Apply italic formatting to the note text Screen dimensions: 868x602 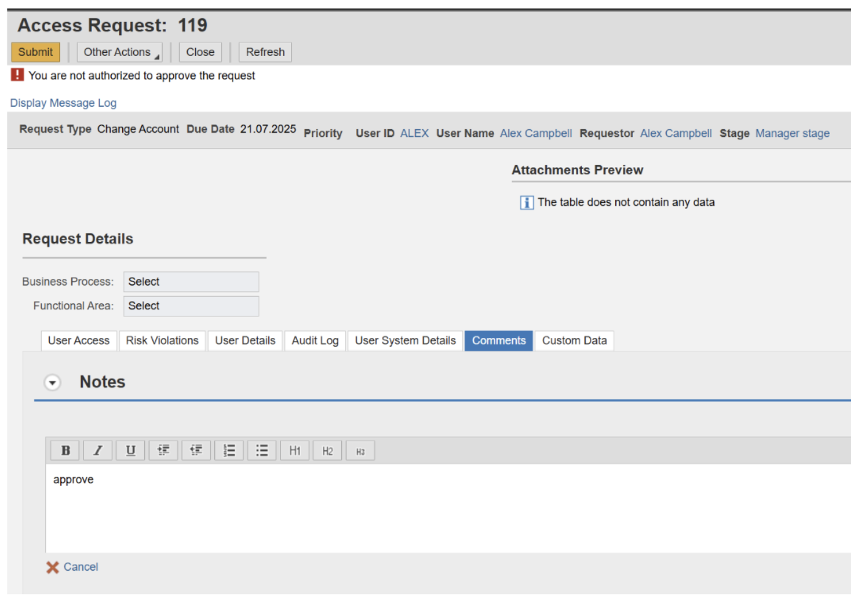(x=97, y=450)
